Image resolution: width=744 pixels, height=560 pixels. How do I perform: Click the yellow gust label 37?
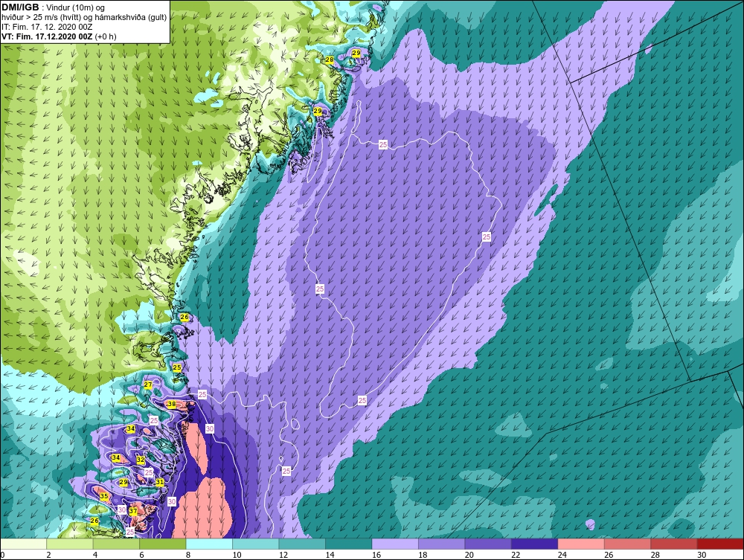click(133, 511)
